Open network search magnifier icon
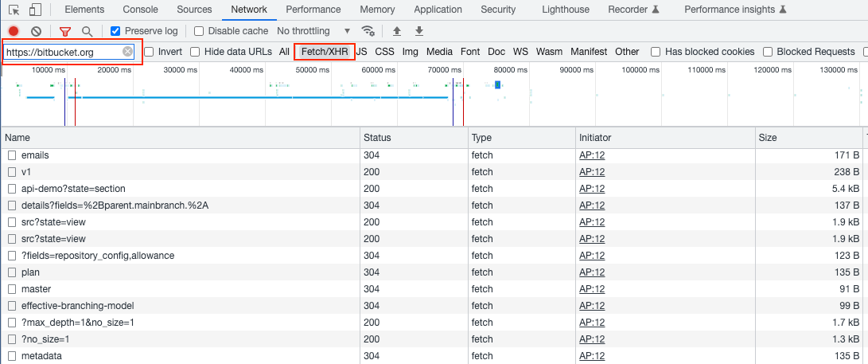Image resolution: width=868 pixels, height=364 pixels. [87, 31]
